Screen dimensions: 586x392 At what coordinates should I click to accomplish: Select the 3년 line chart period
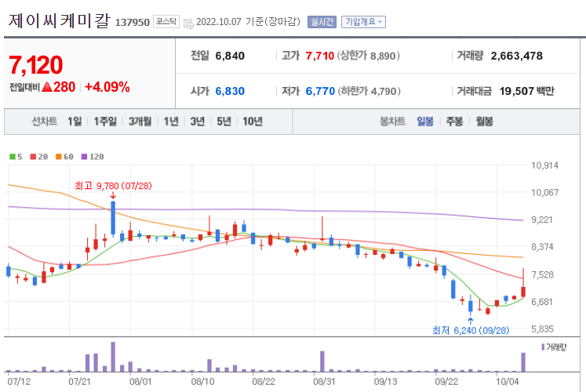(x=198, y=122)
